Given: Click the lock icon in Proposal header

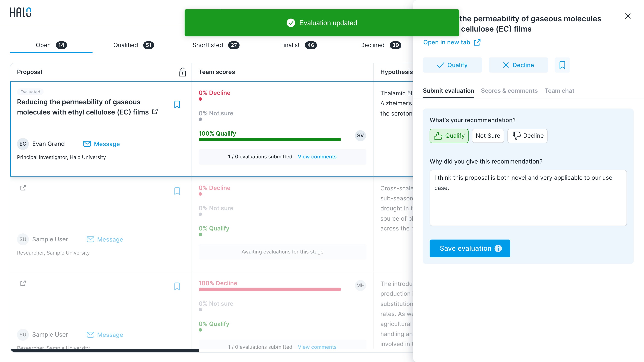Looking at the screenshot, I should coord(182,72).
